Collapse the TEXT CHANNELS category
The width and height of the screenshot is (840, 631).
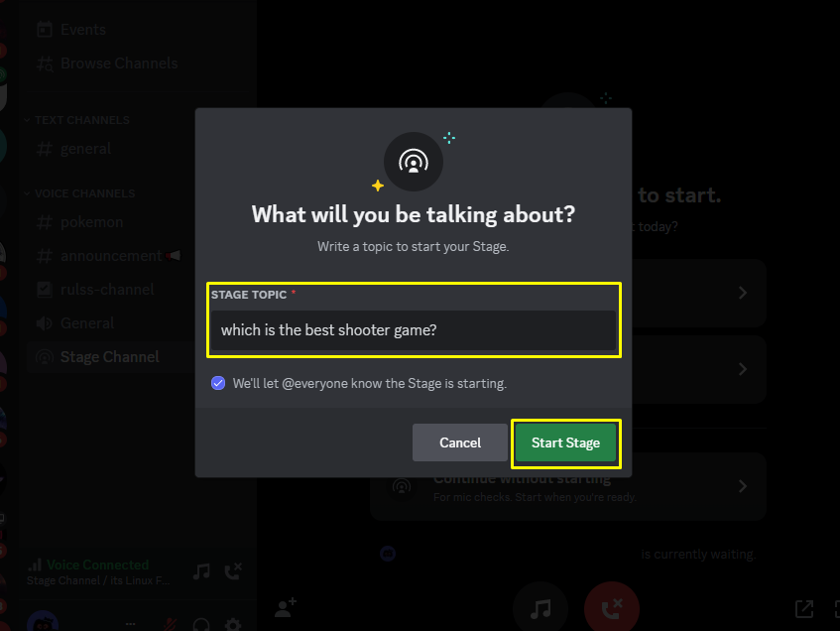77,120
